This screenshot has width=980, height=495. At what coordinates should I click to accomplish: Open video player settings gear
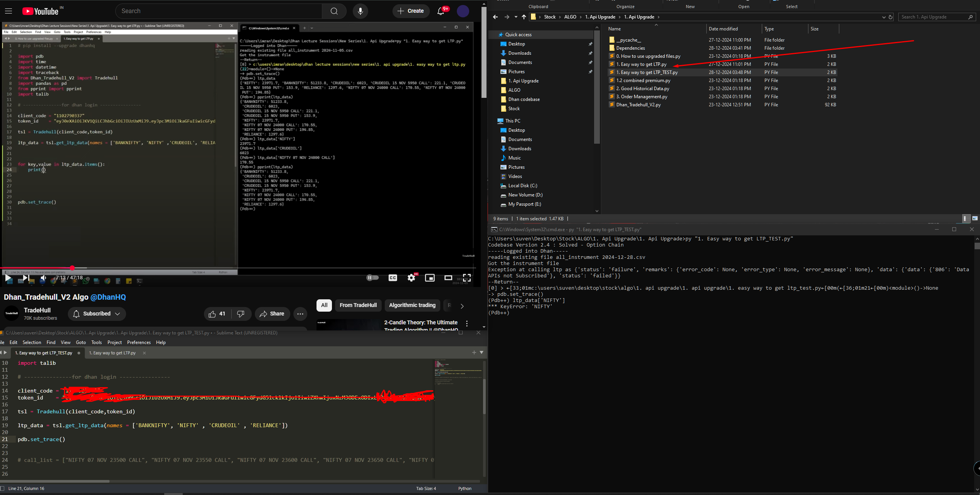[x=411, y=278]
